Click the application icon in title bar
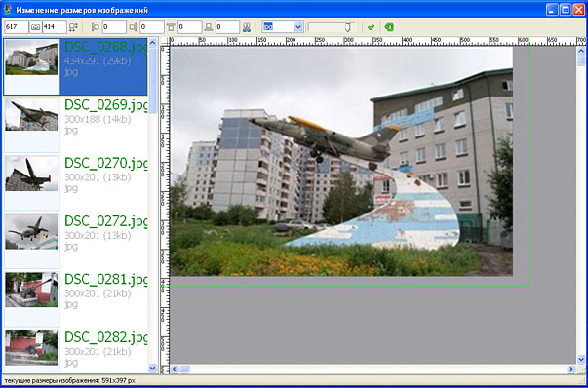 click(x=7, y=10)
